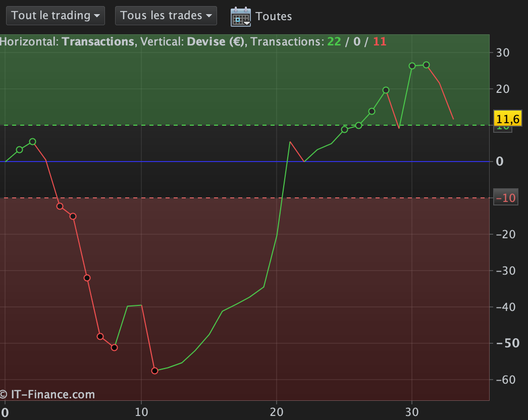The width and height of the screenshot is (528, 420).
Task: Click the 20 tick on horizontal axis
Action: [x=277, y=412]
